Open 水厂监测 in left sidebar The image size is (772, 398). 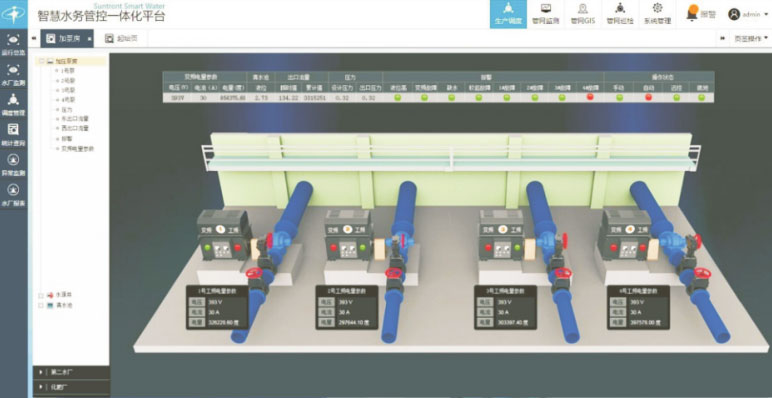(13, 74)
